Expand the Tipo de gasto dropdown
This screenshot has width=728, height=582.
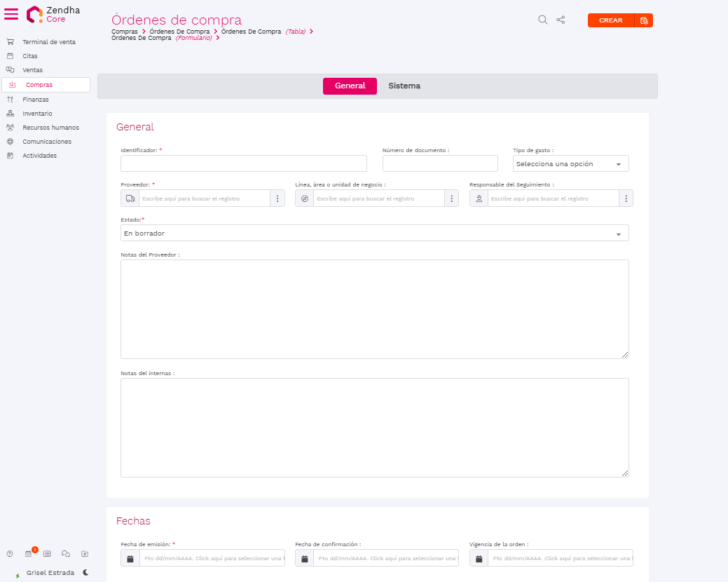[570, 163]
